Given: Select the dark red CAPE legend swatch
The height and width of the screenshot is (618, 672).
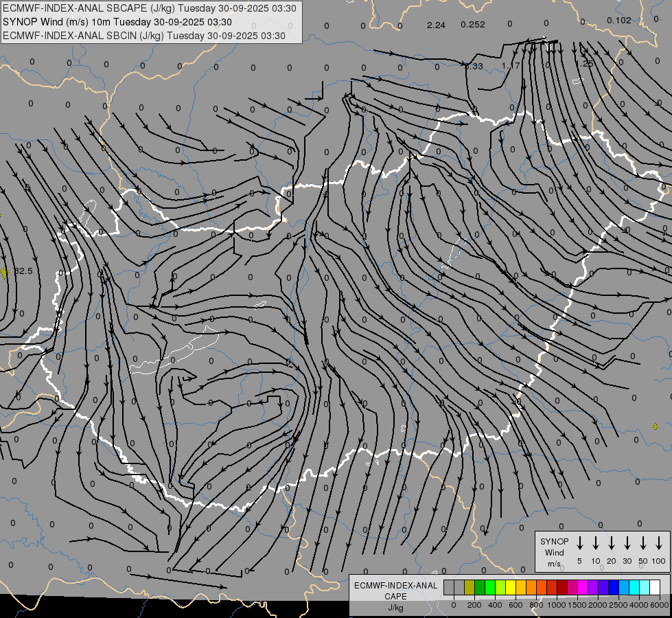Looking at the screenshot, I should tap(562, 587).
